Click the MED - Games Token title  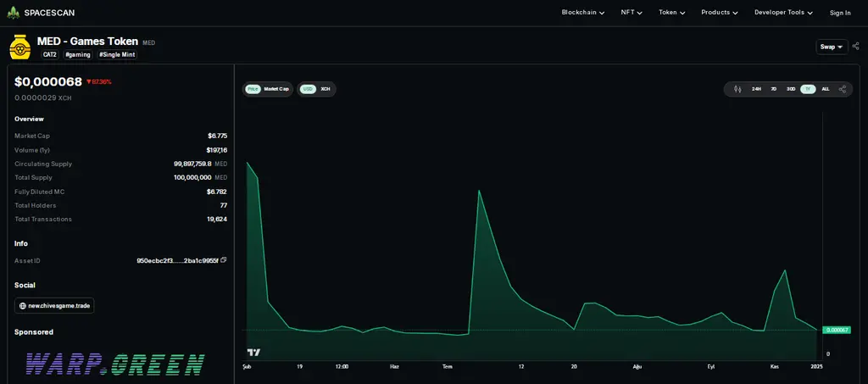(87, 41)
